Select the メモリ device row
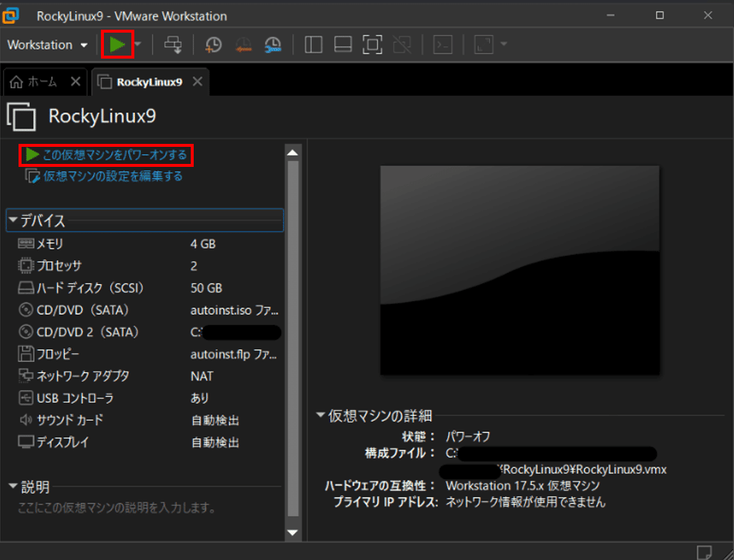Screen dimensions: 734x560 pos(145,244)
